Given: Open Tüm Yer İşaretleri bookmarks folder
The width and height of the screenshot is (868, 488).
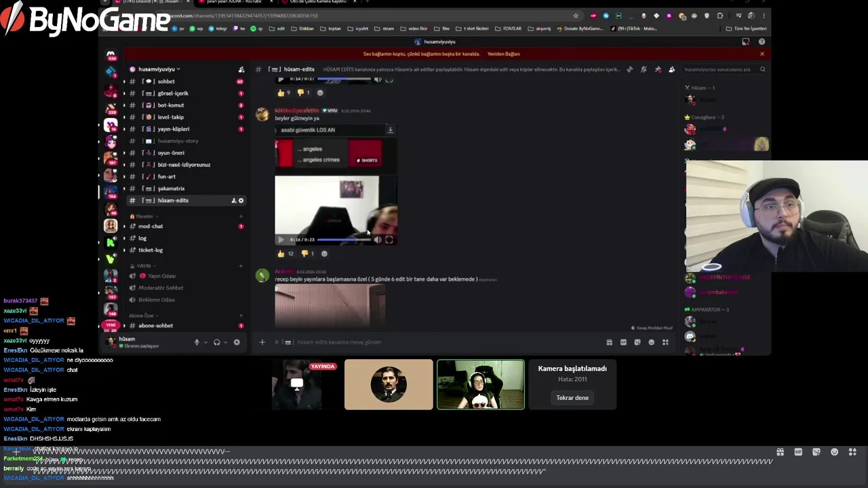Looking at the screenshot, I should (x=745, y=28).
